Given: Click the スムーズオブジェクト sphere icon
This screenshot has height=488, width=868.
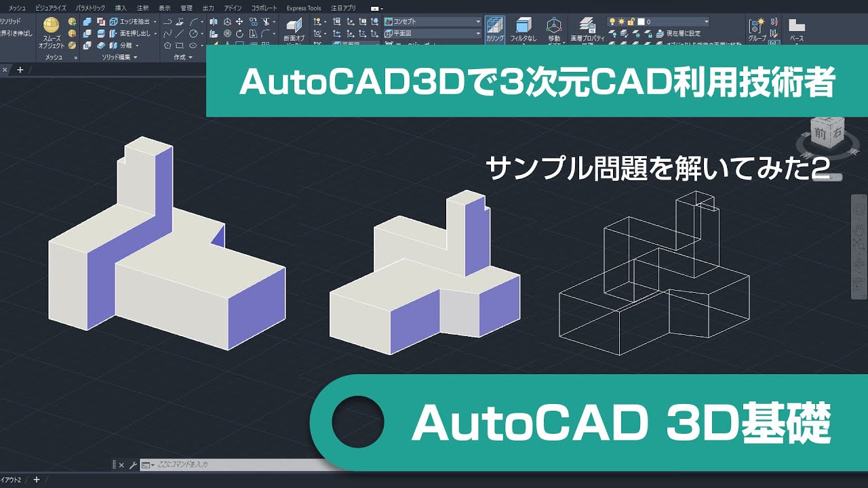Looking at the screenshot, I should [51, 26].
